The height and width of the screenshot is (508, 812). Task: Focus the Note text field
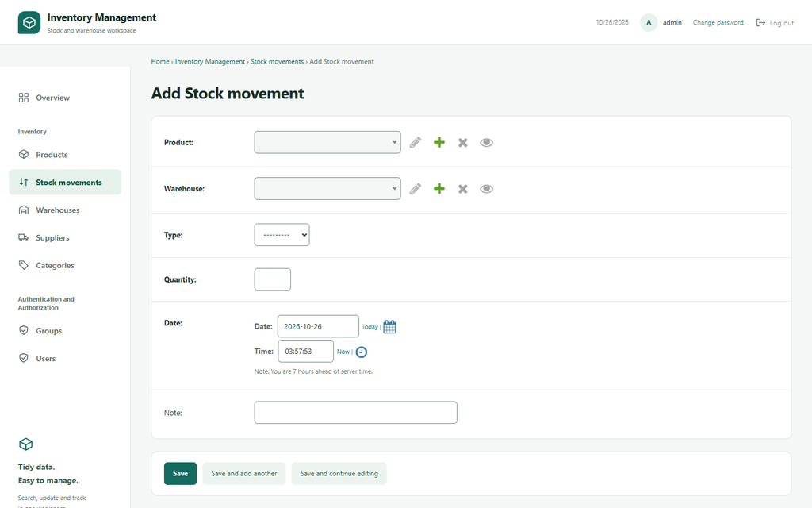point(356,413)
